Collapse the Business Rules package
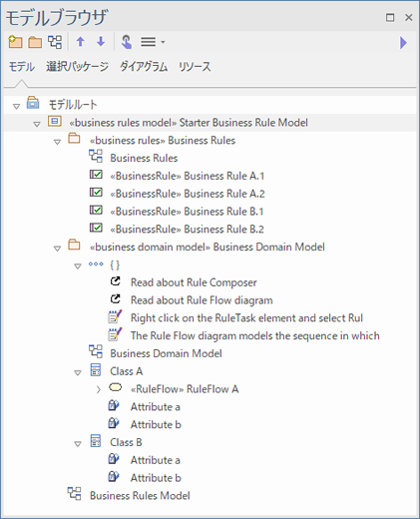 pos(57,142)
